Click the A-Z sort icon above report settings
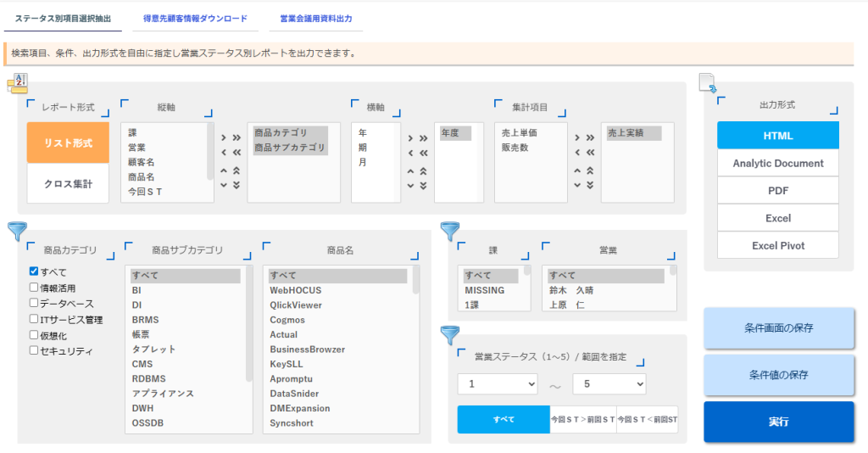This screenshot has height=453, width=868. click(x=17, y=80)
